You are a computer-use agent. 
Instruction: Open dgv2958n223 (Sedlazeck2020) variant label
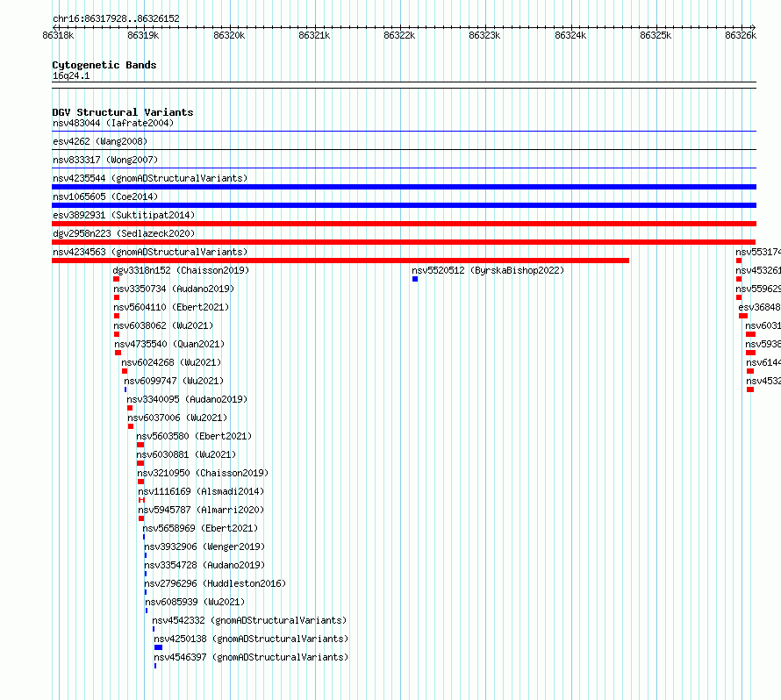[124, 233]
